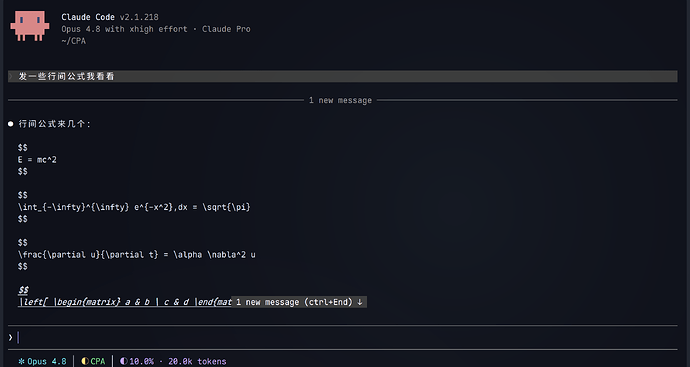The width and height of the screenshot is (690, 367).
Task: Click the asterisk icon before Opus 4.8 in status bar
Action: [x=21, y=361]
